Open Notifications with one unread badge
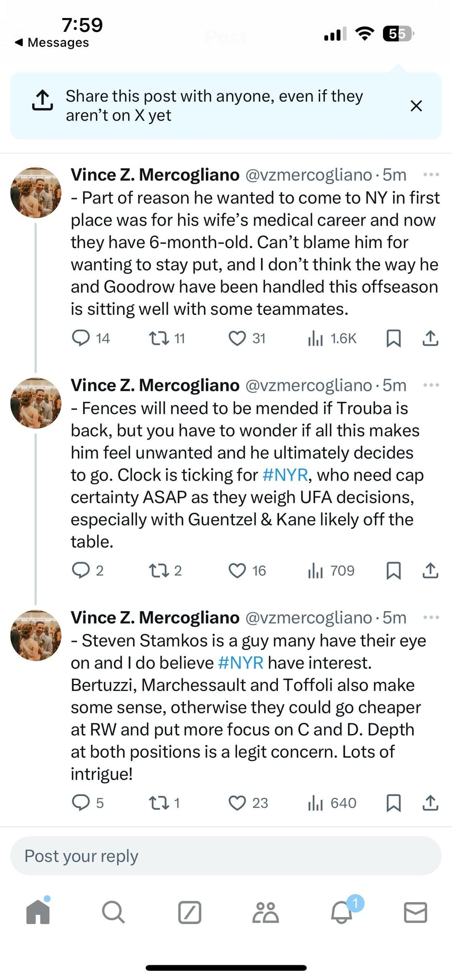Screen dimensions: 452x980 342,912
